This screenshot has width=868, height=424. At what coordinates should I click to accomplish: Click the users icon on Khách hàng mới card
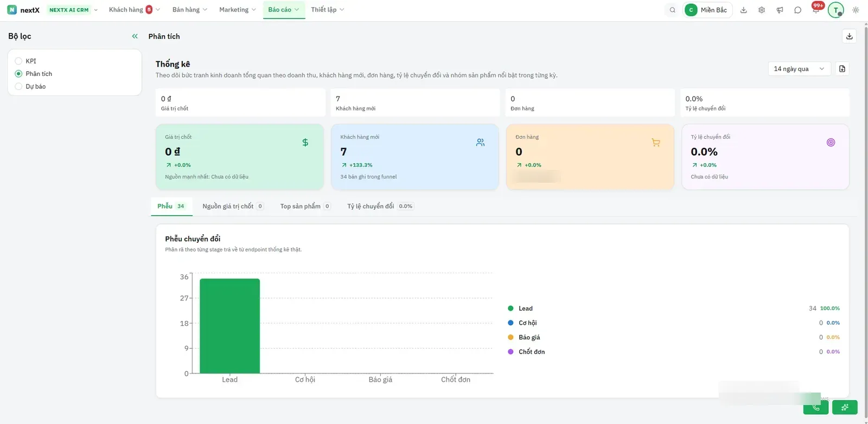tap(480, 142)
